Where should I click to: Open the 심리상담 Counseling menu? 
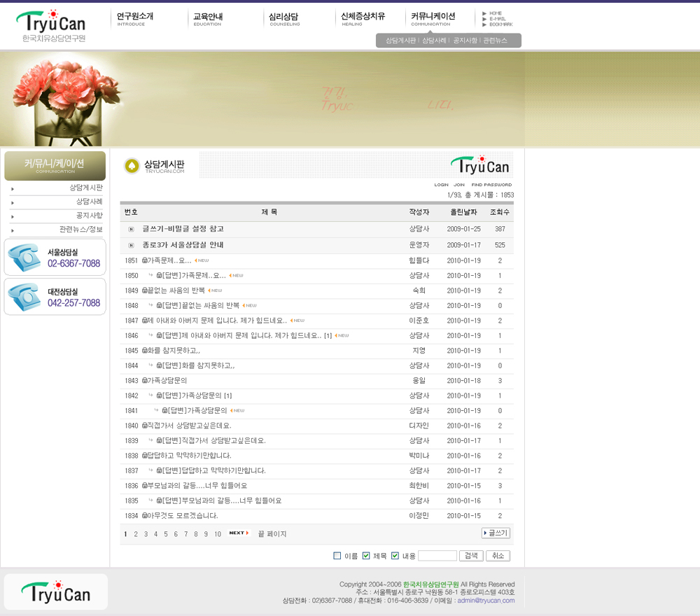point(283,18)
